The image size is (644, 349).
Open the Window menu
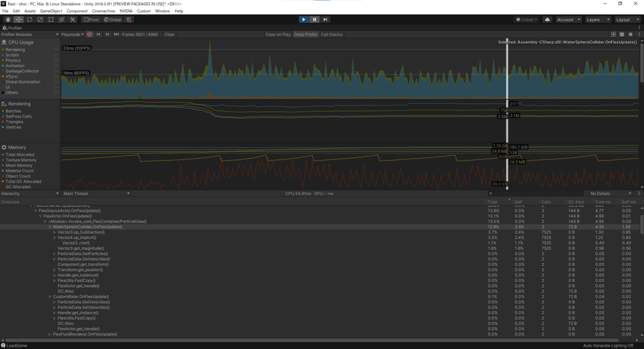(163, 11)
